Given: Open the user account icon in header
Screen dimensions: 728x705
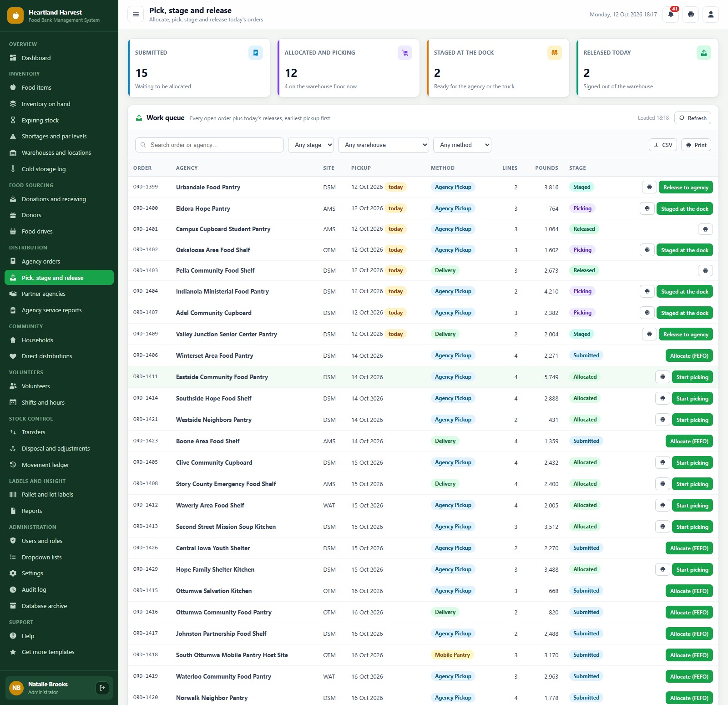Looking at the screenshot, I should (711, 15).
